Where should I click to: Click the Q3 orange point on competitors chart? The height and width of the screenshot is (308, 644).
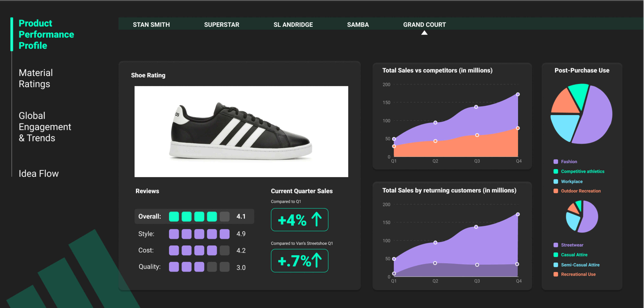click(477, 135)
